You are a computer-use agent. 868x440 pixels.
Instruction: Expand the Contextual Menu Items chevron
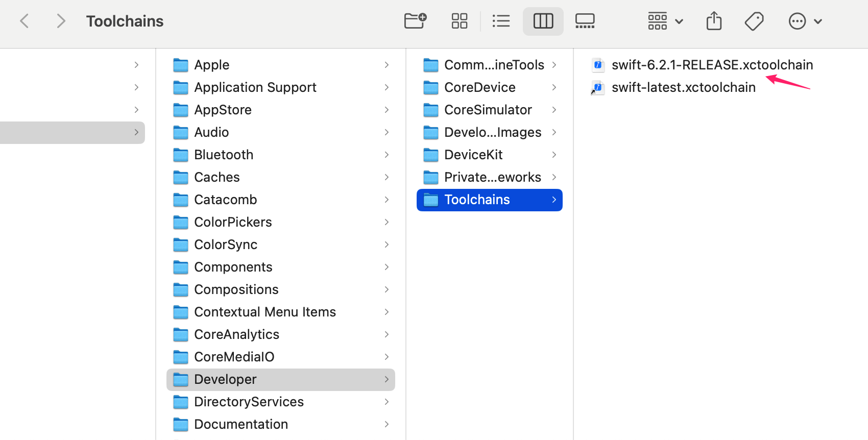(x=387, y=312)
